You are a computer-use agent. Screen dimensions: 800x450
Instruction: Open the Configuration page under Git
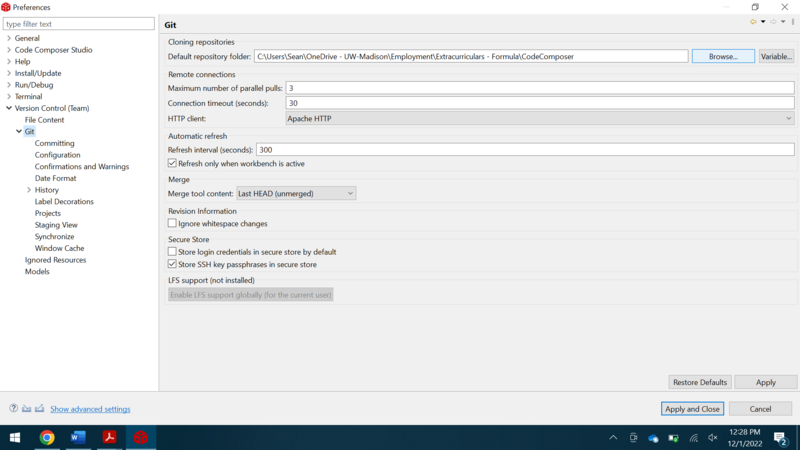tap(58, 155)
